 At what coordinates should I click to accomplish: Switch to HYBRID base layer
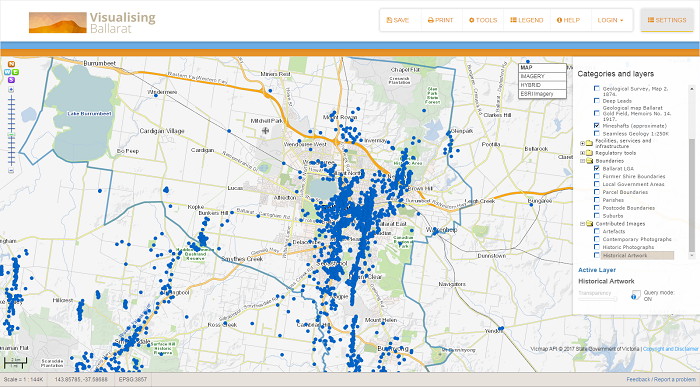coord(542,85)
